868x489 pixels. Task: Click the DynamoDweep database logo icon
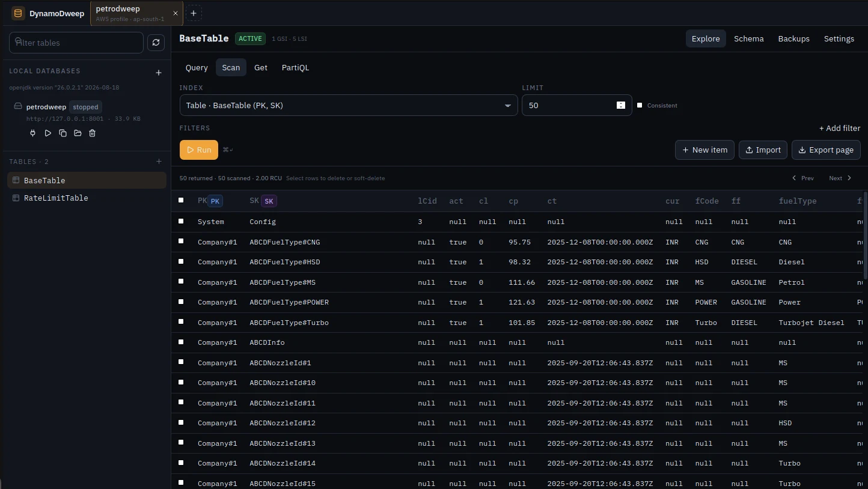click(x=18, y=13)
